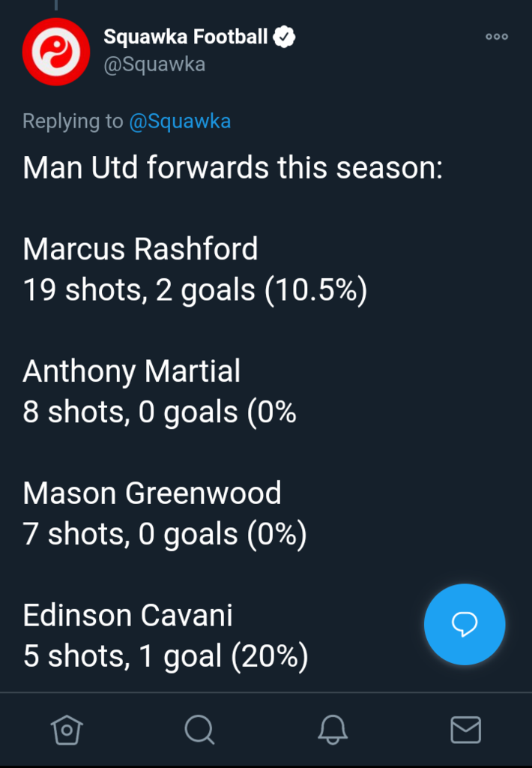Tap the blue floating reply button
Screen dimensions: 532x768
pos(465,625)
